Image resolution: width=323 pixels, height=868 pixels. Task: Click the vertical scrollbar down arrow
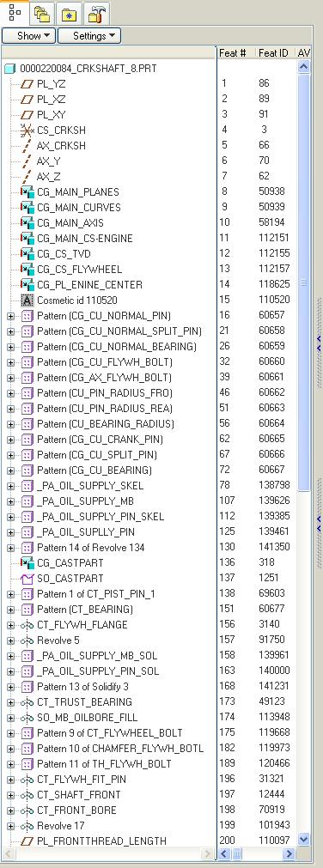pyautogui.click(x=303, y=839)
